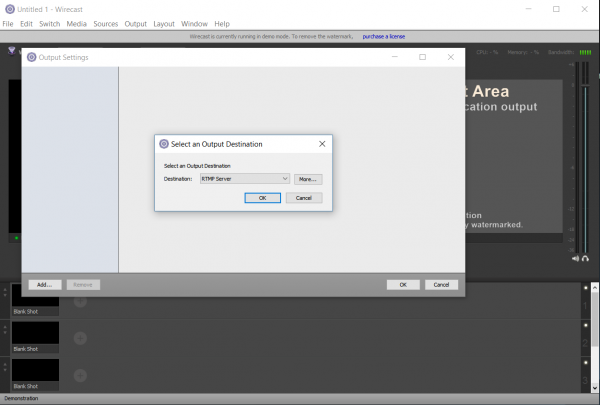This screenshot has width=600, height=405.
Task: Click the Wirecast icon in Output Settings title bar
Action: pos(32,57)
